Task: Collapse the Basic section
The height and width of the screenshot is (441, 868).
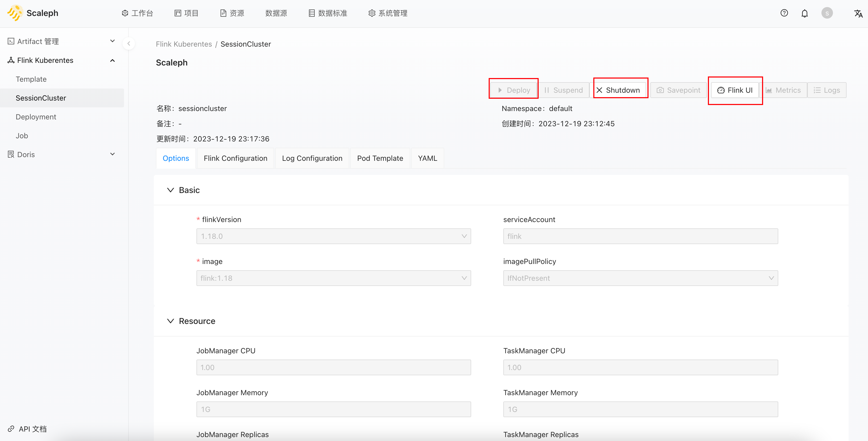Action: tap(171, 190)
